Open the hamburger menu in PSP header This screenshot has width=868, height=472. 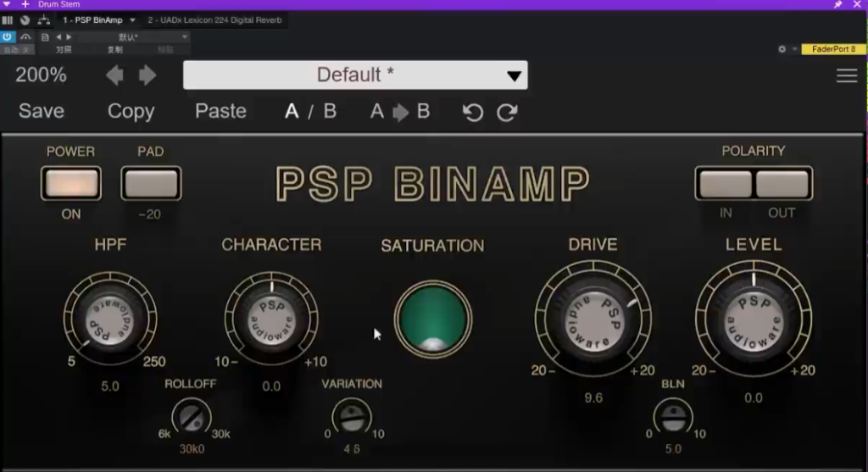coord(847,75)
